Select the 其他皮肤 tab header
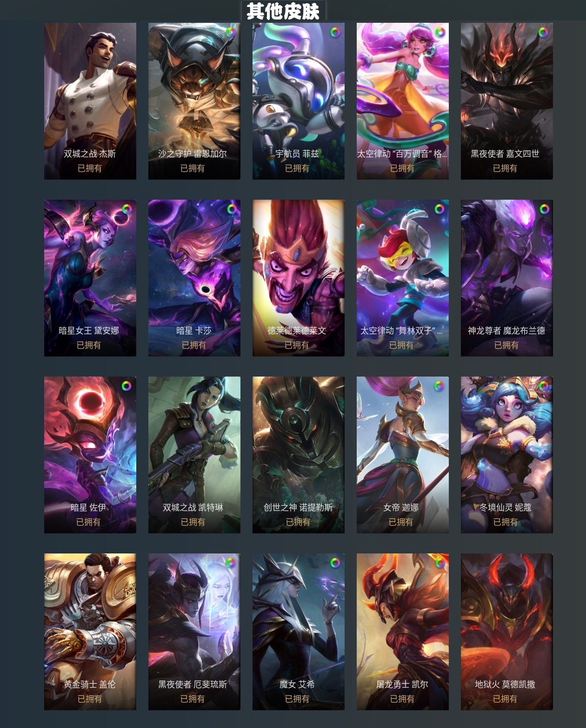The width and height of the screenshot is (586, 728). point(283,11)
